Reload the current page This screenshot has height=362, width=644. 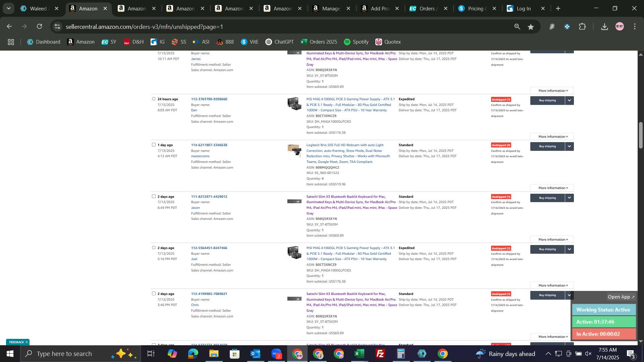(x=40, y=26)
